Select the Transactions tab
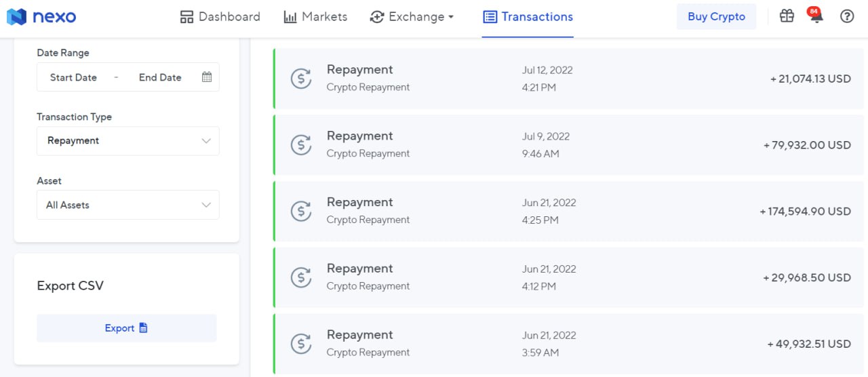The height and width of the screenshot is (377, 868). [x=528, y=17]
